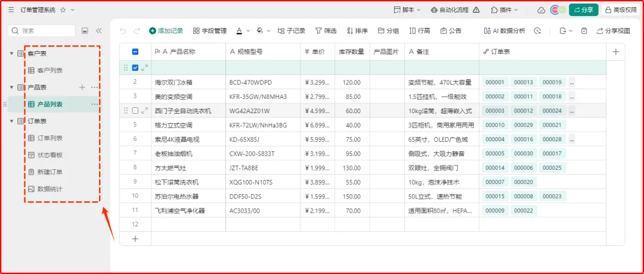
Task: Toggle the select-all checkbox in the table header
Action: click(x=135, y=52)
